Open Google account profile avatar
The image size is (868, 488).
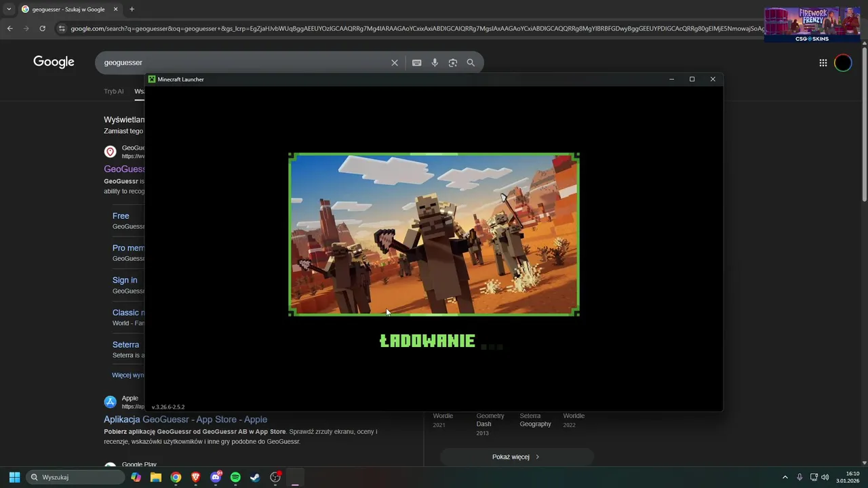pyautogui.click(x=843, y=62)
